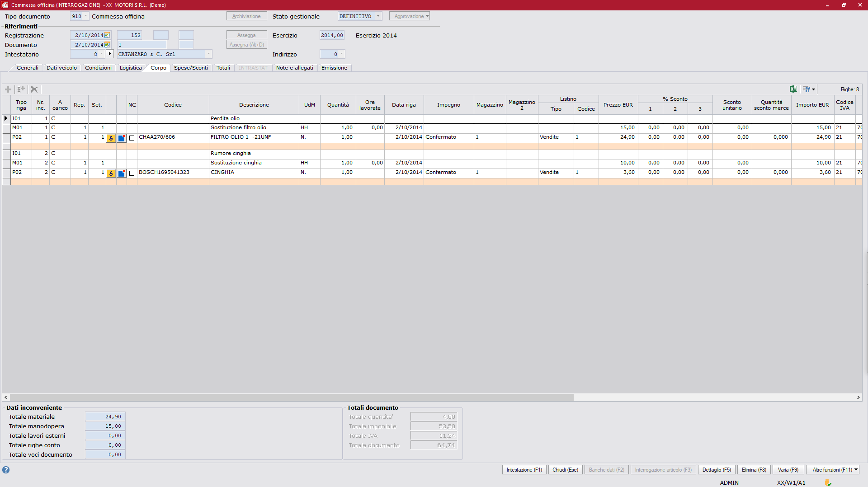Screen dimensions: 868x487
Task: Click the Chiudi (Esc) button
Action: [565, 470]
